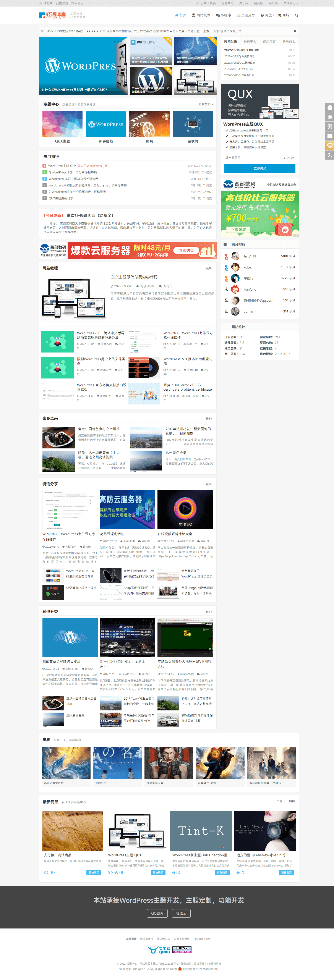Open kobe user in 积分排行
The image size is (334, 980).
click(x=247, y=267)
